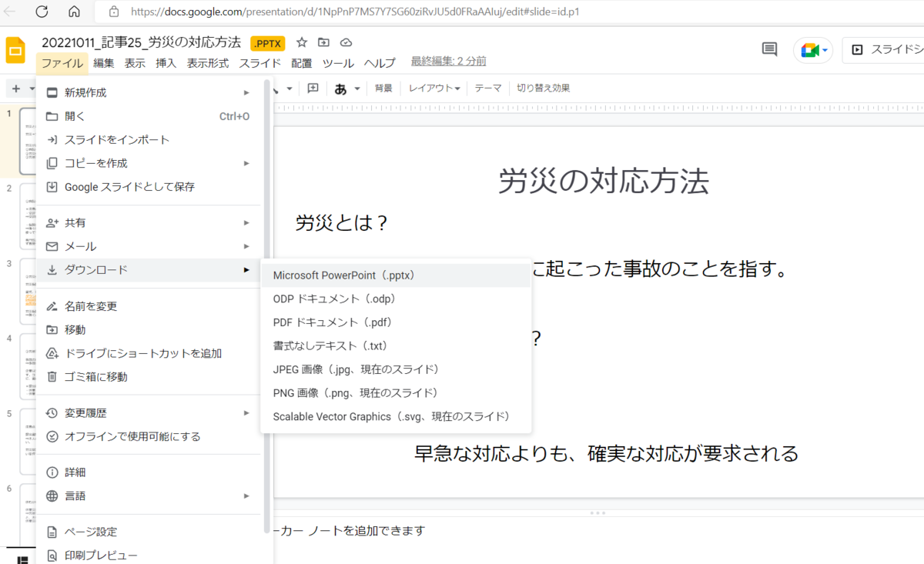Viewport: 924px width, 564px height.
Task: Download as Scalable Vector Graphics (.svg)
Action: point(396,417)
